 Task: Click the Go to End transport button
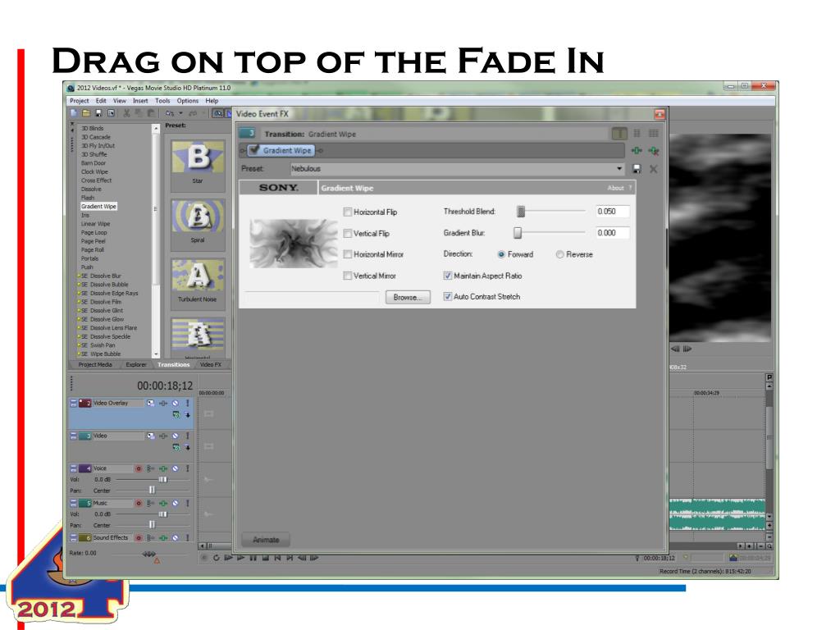click(x=290, y=558)
